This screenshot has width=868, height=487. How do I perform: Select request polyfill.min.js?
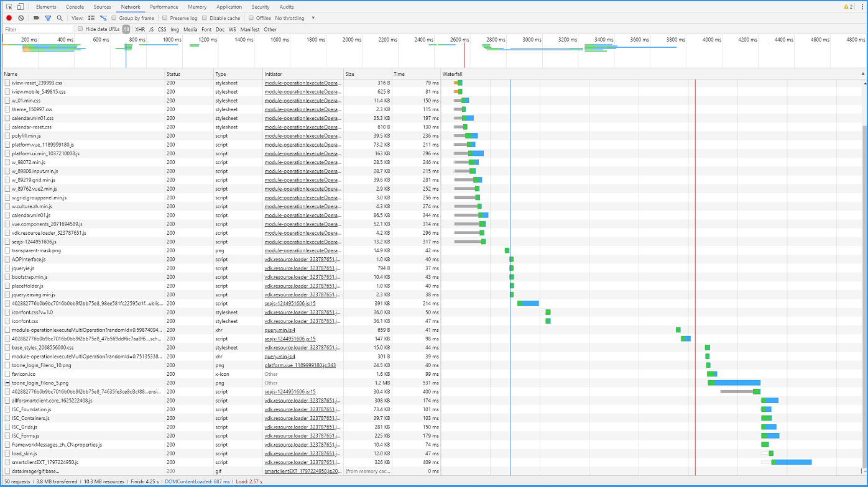click(x=27, y=135)
